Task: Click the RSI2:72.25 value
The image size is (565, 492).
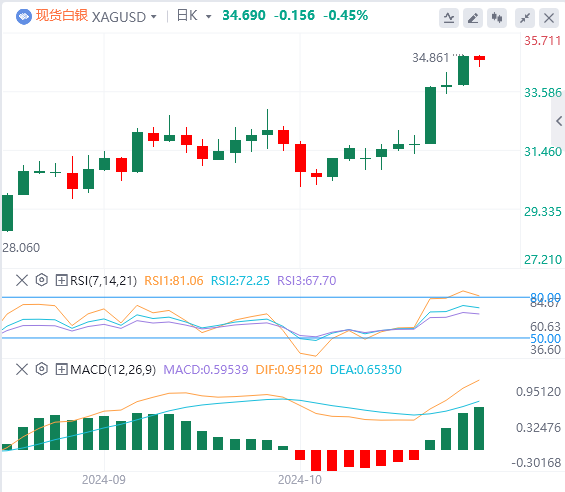Action: coord(240,280)
